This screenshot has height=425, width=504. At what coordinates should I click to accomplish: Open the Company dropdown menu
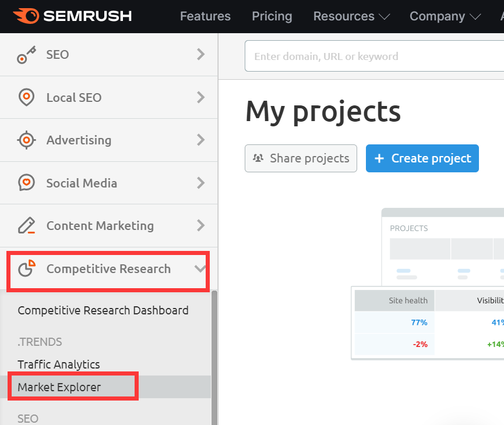445,16
